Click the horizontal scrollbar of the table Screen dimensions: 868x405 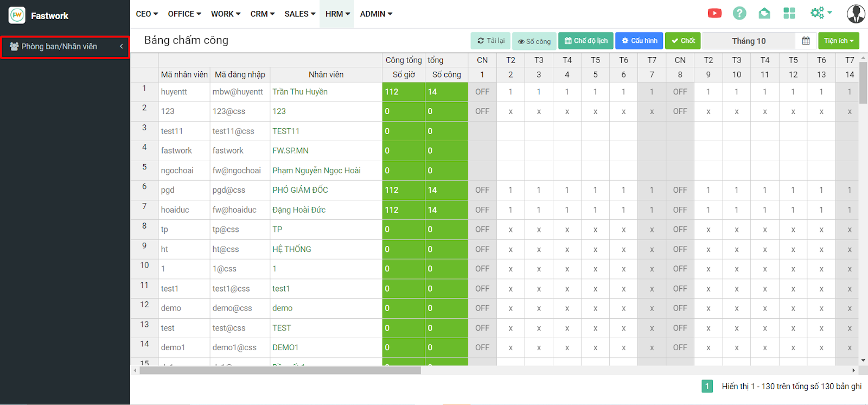280,370
